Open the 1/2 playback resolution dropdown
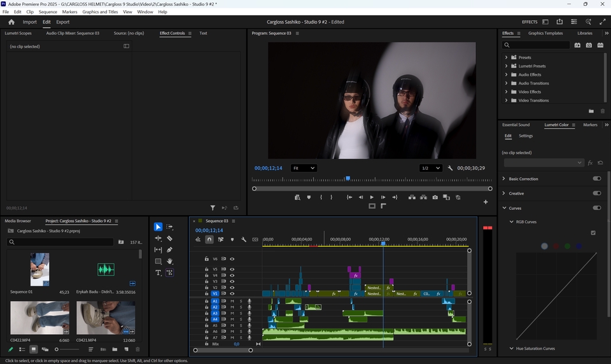Viewport: 611px width, 364px height. 430,168
